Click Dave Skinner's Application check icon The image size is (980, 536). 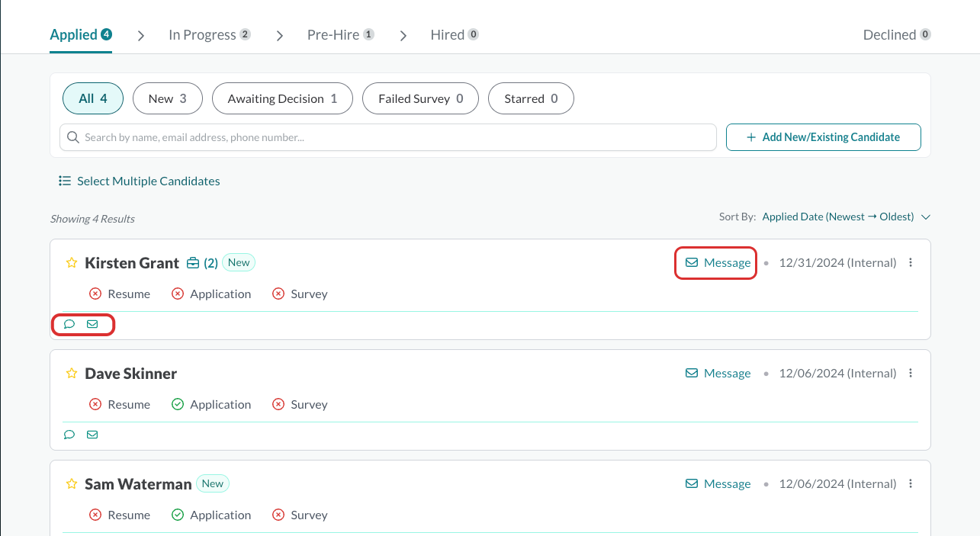178,405
